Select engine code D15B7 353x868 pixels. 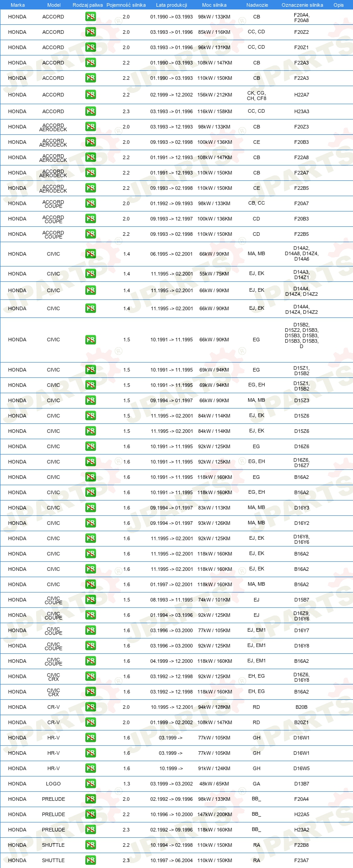click(302, 600)
